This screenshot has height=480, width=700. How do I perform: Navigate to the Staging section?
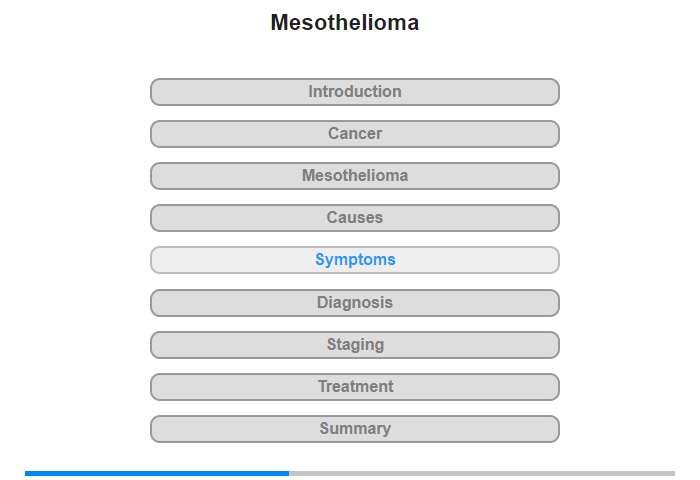(354, 345)
